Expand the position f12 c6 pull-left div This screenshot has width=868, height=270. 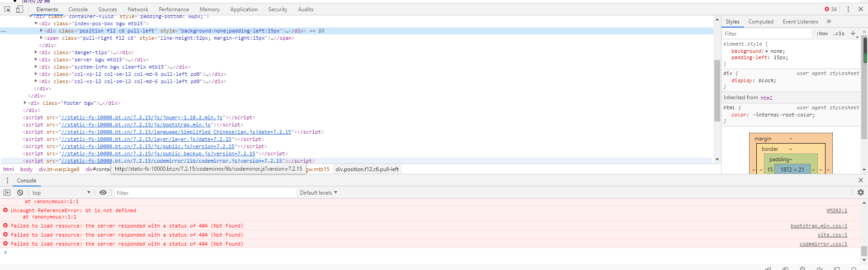coord(42,31)
